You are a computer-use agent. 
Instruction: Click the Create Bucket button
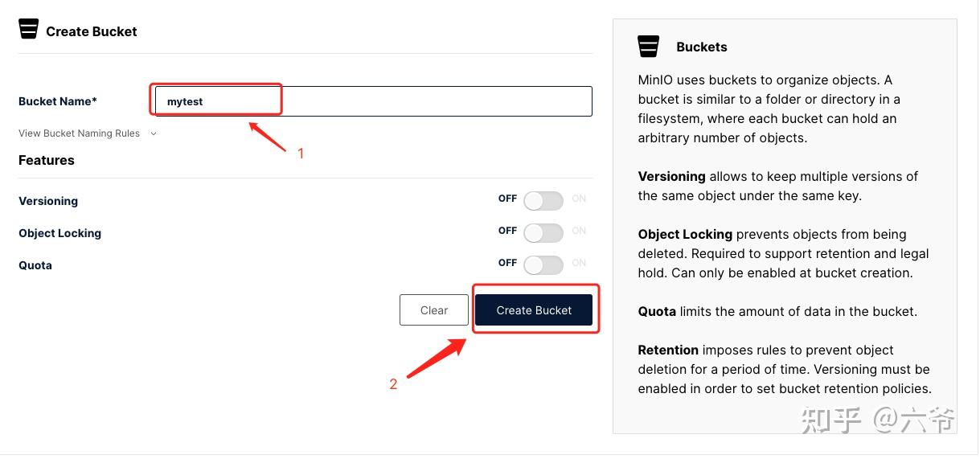tap(534, 310)
